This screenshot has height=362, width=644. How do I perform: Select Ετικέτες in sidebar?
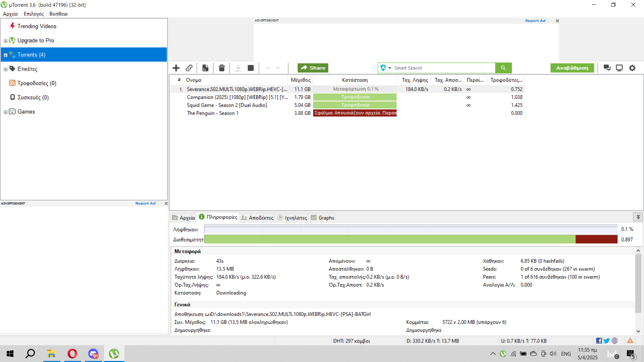[28, 69]
